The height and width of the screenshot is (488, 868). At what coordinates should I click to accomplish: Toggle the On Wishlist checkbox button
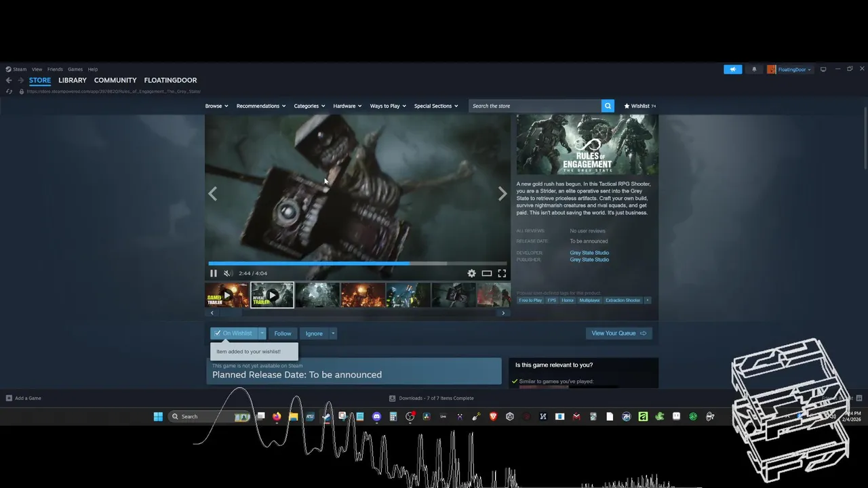click(234, 333)
